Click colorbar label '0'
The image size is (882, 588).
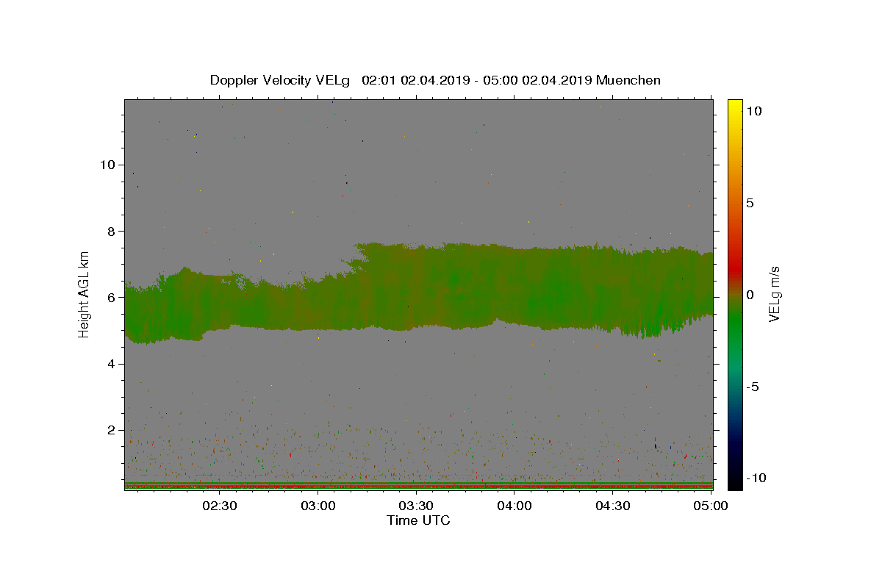[750, 295]
